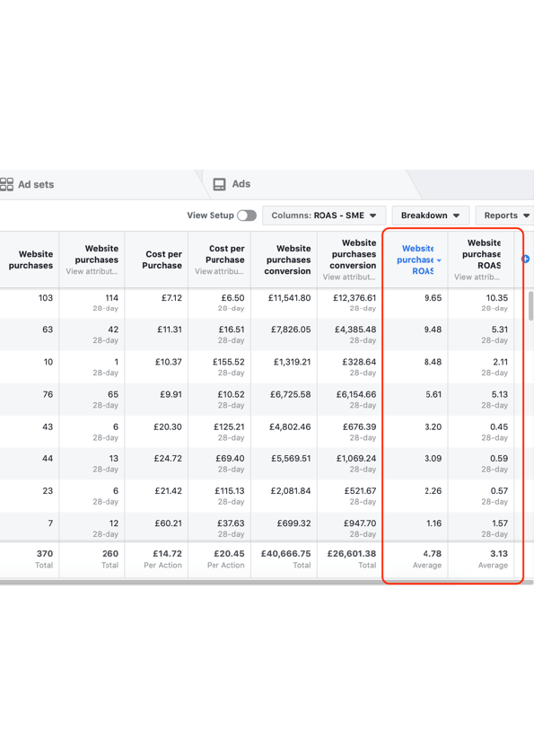
Task: Switch to the Ad sets tab
Action: click(34, 183)
